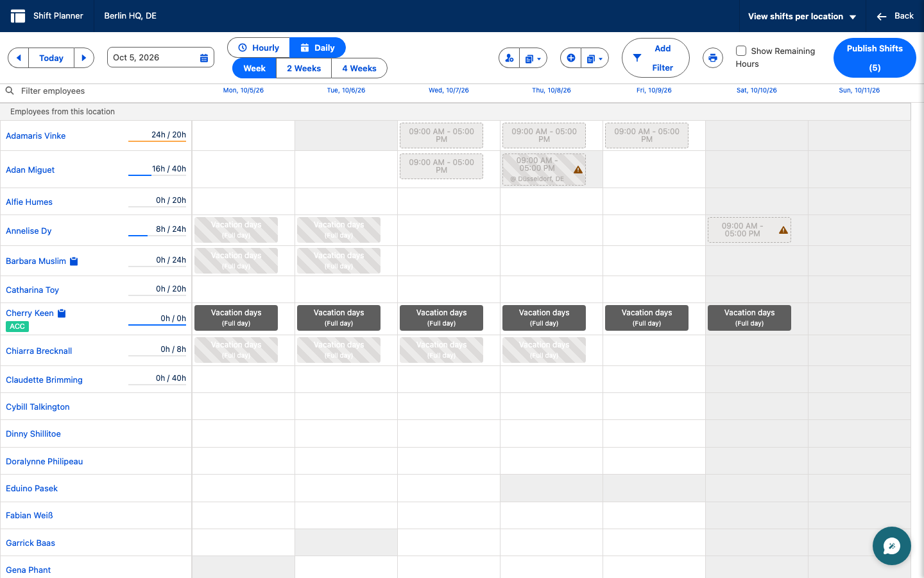
Task: Switch to Daily view
Action: coord(318,48)
